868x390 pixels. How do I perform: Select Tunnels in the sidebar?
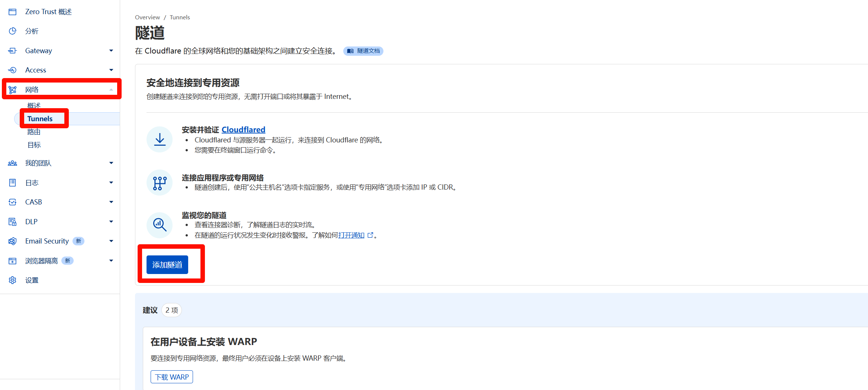(x=40, y=119)
